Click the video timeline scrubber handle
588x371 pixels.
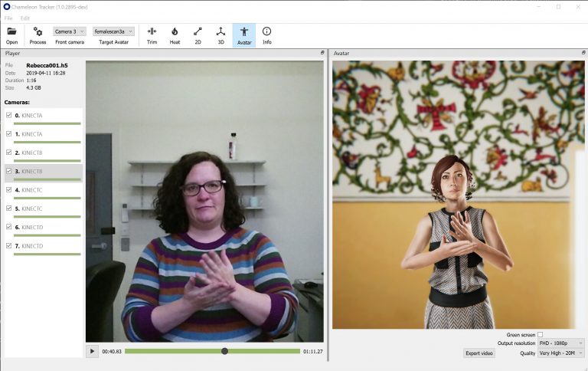[224, 351]
